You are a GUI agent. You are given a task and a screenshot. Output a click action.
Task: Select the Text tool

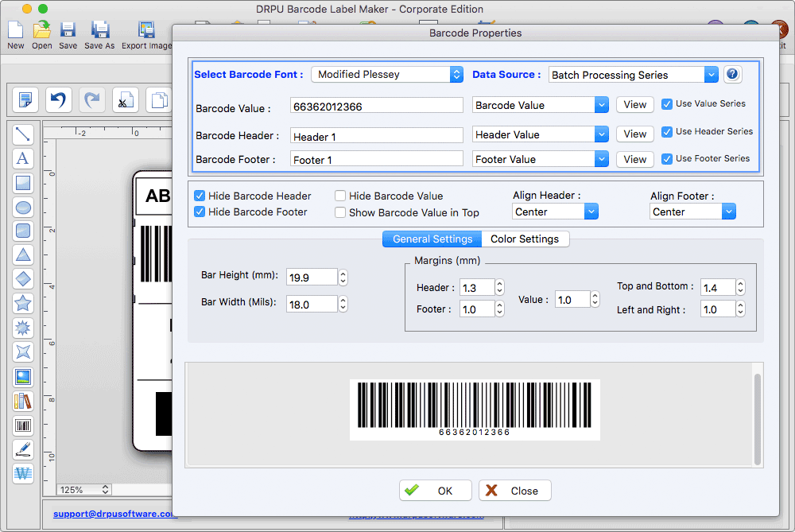pos(23,158)
